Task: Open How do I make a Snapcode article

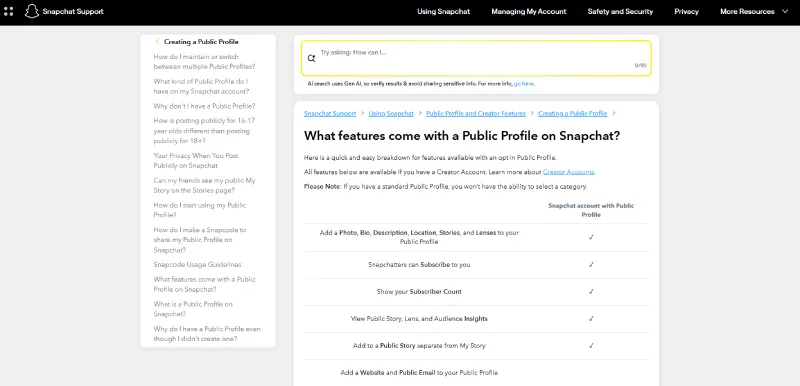Action: pyautogui.click(x=199, y=240)
